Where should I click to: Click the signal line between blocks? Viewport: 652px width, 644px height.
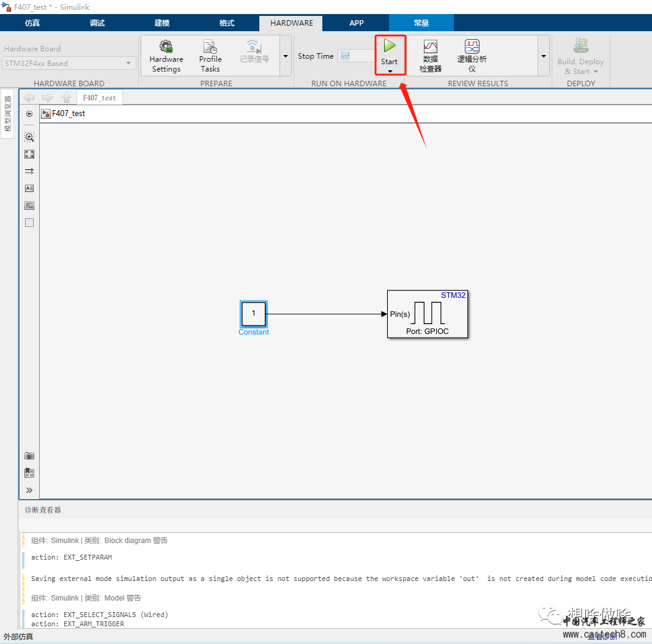327,314
